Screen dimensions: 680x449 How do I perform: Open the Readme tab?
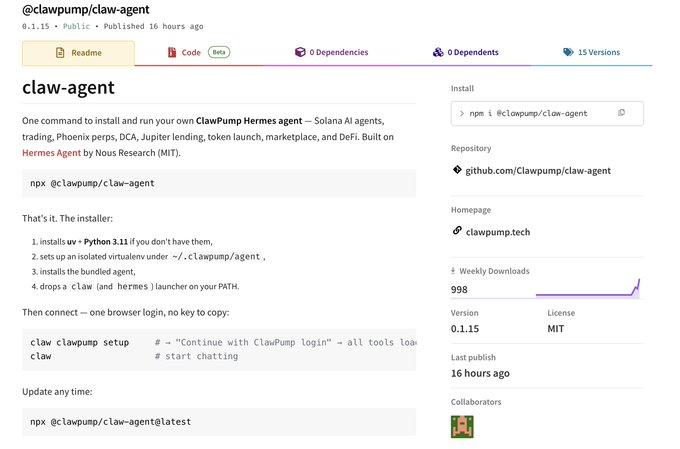[x=78, y=53]
